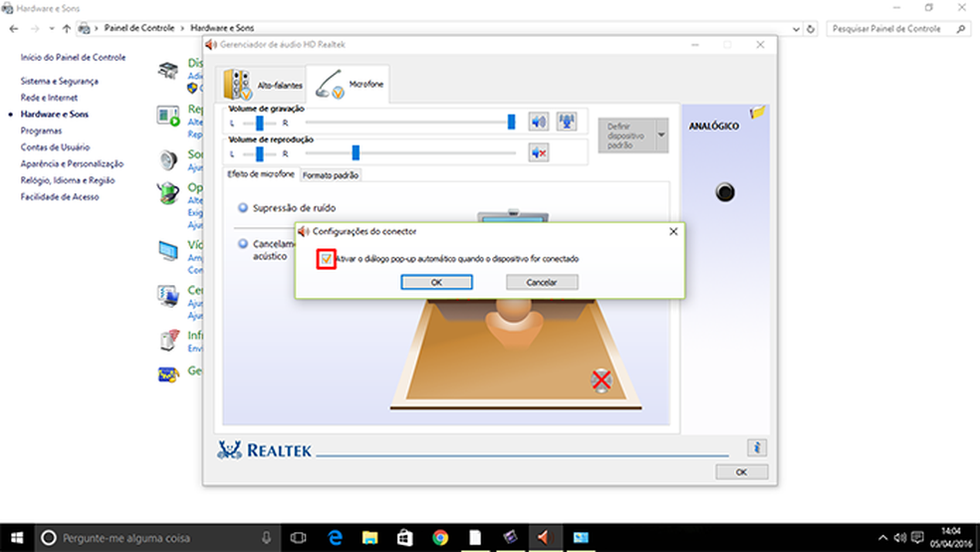Click the Alto-falantes speakers icon
Screen dimensions: 980x552
237,85
